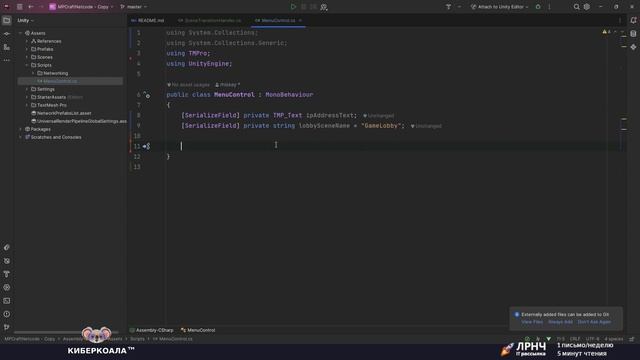Click the green Debug bug icon

(x=538, y=7)
